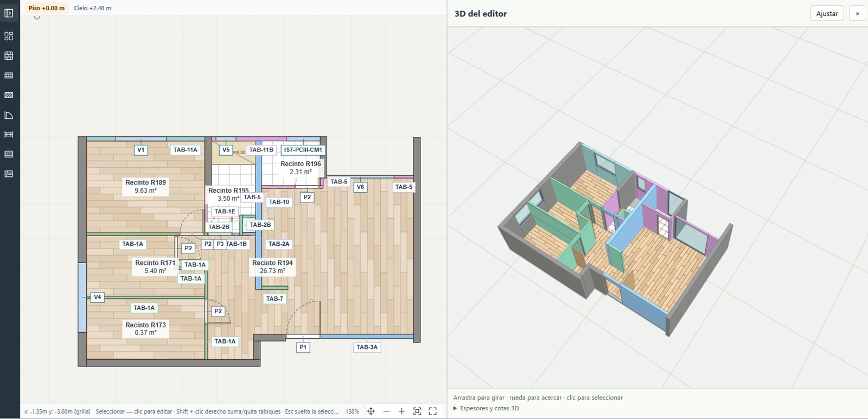Toggle the sidebar panel icon

pyautogui.click(x=9, y=13)
